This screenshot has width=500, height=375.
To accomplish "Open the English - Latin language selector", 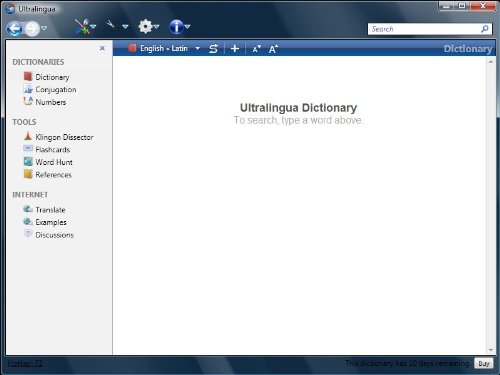I will click(170, 49).
